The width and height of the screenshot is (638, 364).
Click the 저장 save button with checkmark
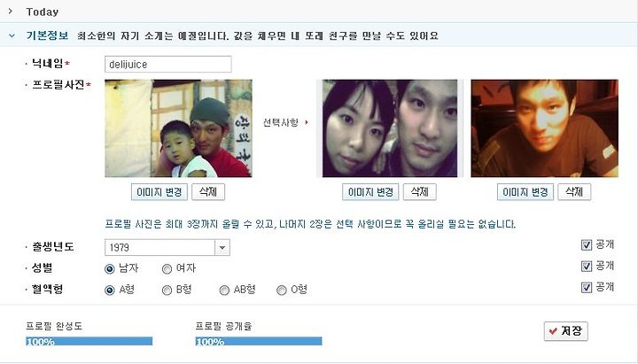(566, 331)
